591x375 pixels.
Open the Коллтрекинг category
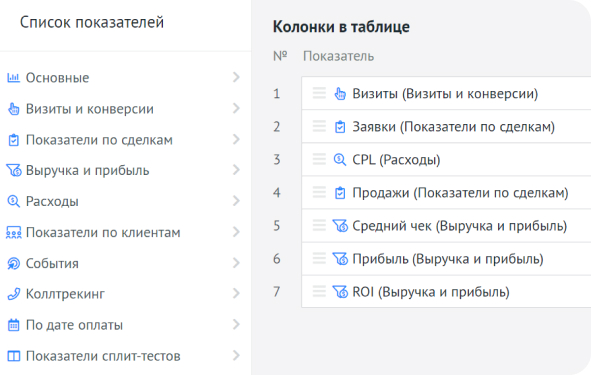tap(65, 294)
